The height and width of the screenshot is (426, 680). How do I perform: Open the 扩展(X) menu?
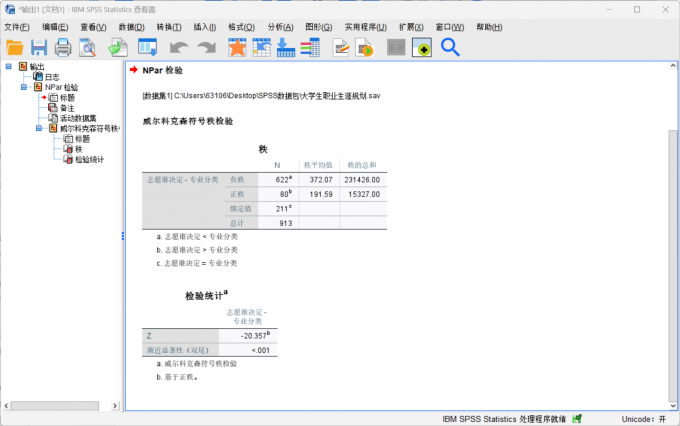(x=411, y=27)
